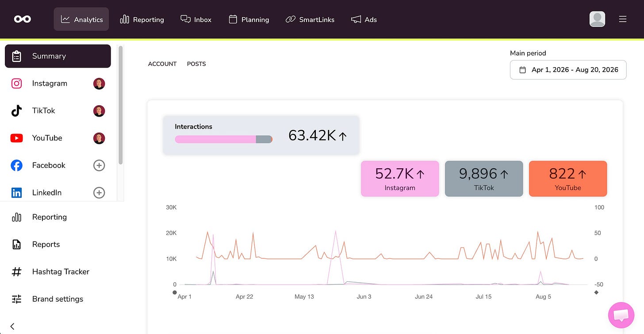The image size is (644, 334).
Task: Click the infinity logo icon
Action: pos(22,19)
